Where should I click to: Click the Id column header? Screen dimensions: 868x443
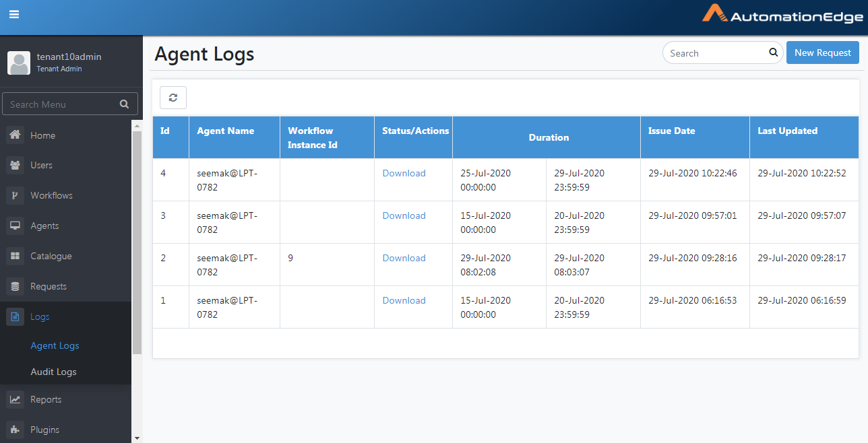(170, 137)
